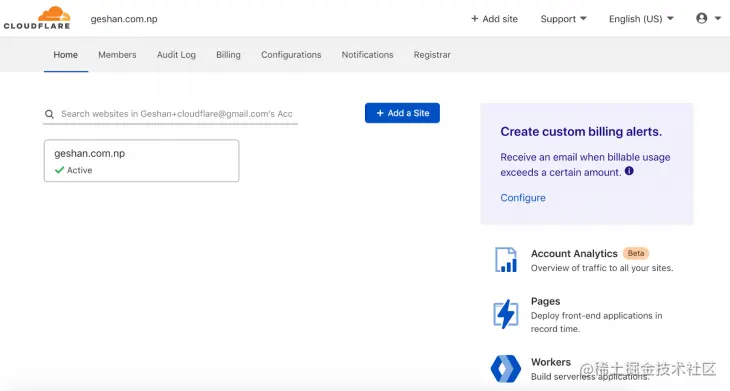Click the geshan.com.np account name in header

(124, 19)
